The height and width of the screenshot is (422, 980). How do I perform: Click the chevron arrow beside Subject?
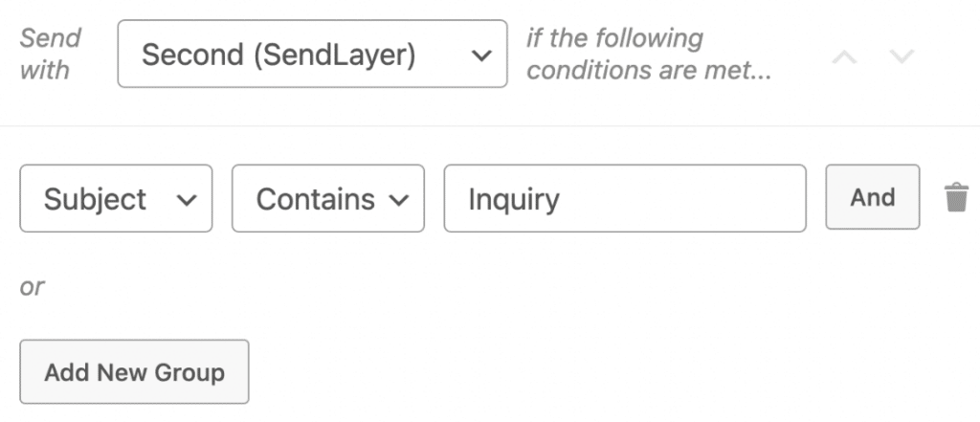188,199
